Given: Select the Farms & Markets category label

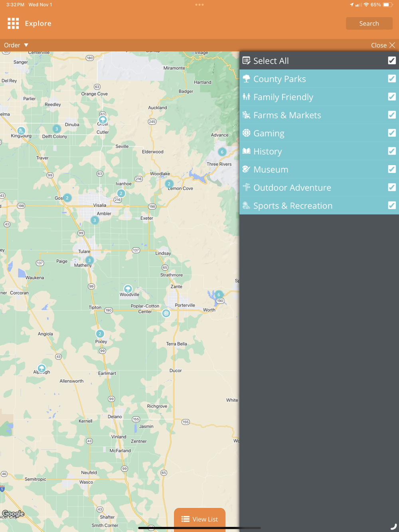Looking at the screenshot, I should pos(287,115).
